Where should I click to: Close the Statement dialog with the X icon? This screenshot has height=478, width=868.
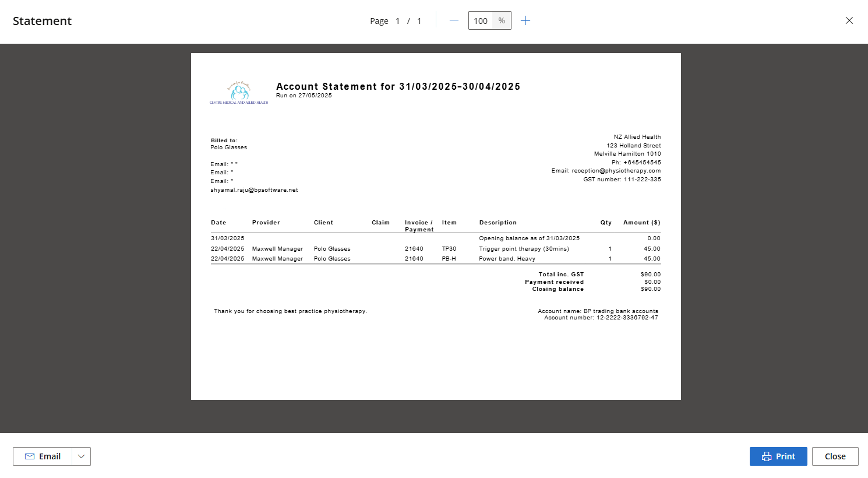click(849, 20)
